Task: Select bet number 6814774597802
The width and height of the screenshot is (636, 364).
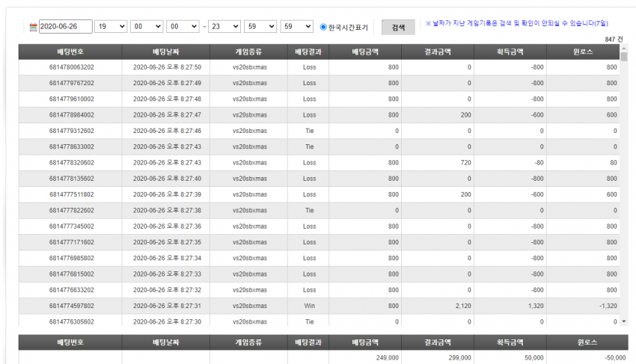Action: 71,306
